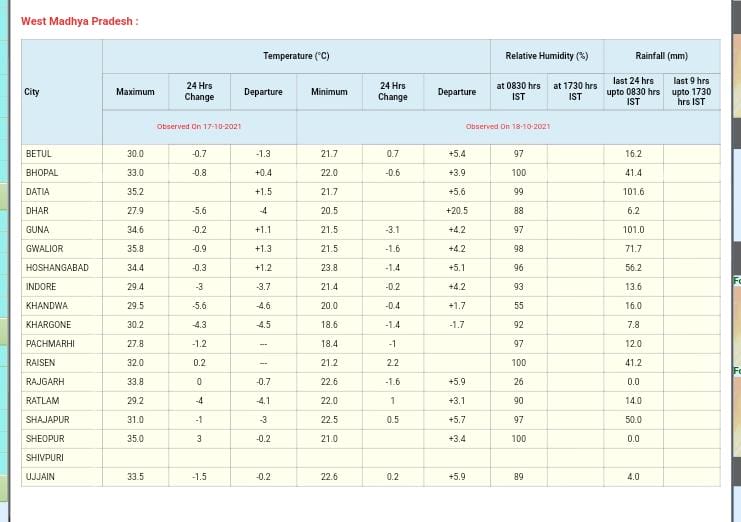Screen dimensions: 741x522
Task: Select the Temperature (°C) column group header
Action: click(x=296, y=56)
